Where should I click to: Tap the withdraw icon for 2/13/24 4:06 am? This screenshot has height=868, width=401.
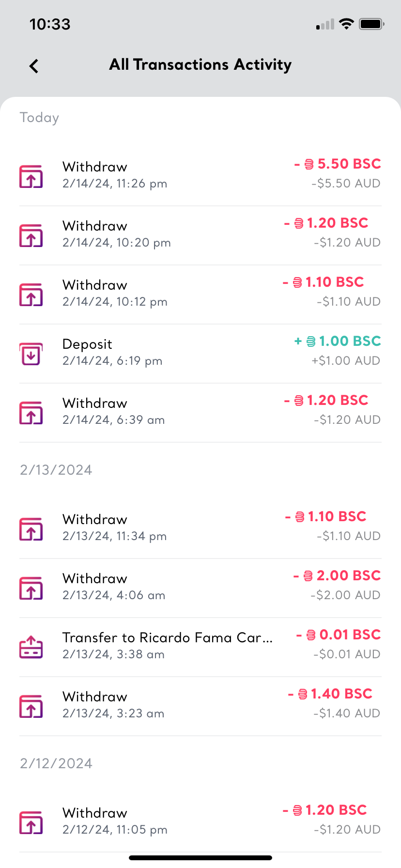[x=31, y=588]
